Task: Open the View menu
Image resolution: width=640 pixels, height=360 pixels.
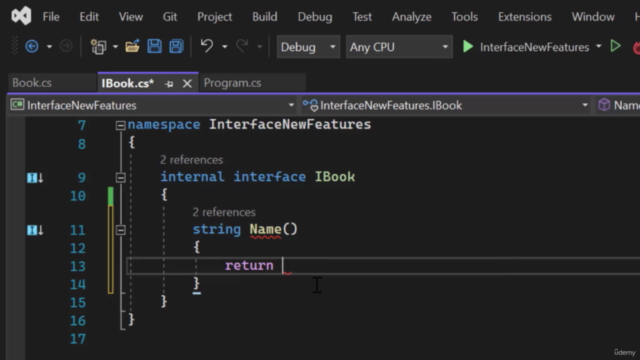Action: click(131, 17)
